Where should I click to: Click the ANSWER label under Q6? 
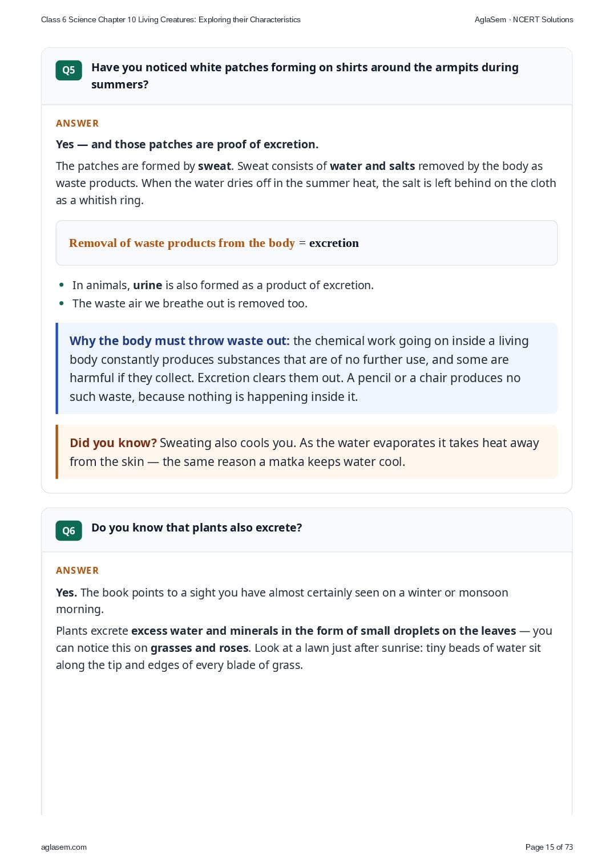pos(77,570)
